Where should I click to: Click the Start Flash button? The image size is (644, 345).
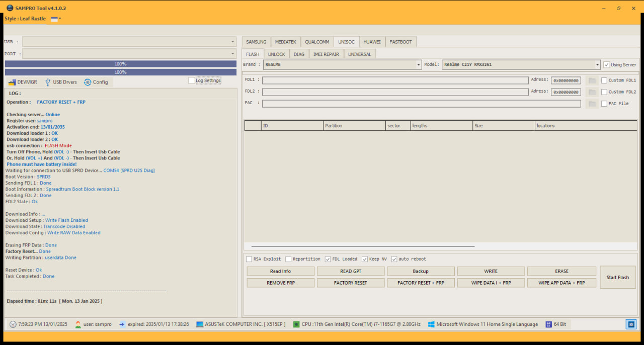point(618,277)
